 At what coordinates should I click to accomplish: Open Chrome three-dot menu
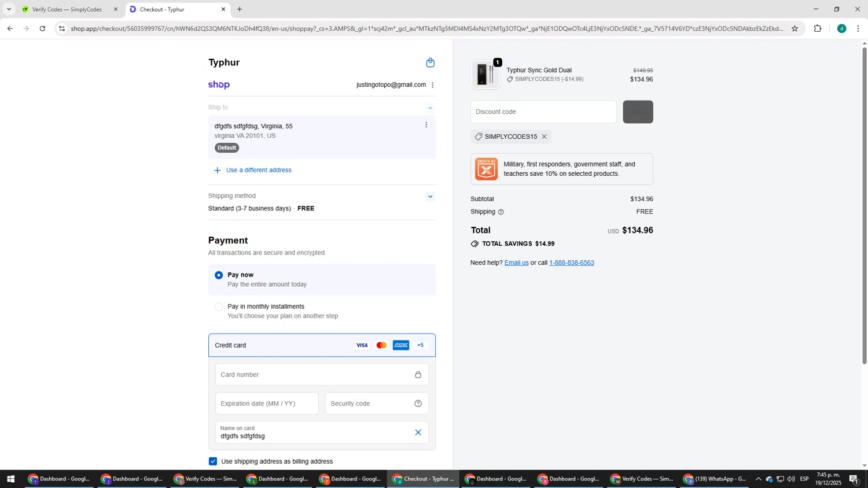(x=858, y=28)
